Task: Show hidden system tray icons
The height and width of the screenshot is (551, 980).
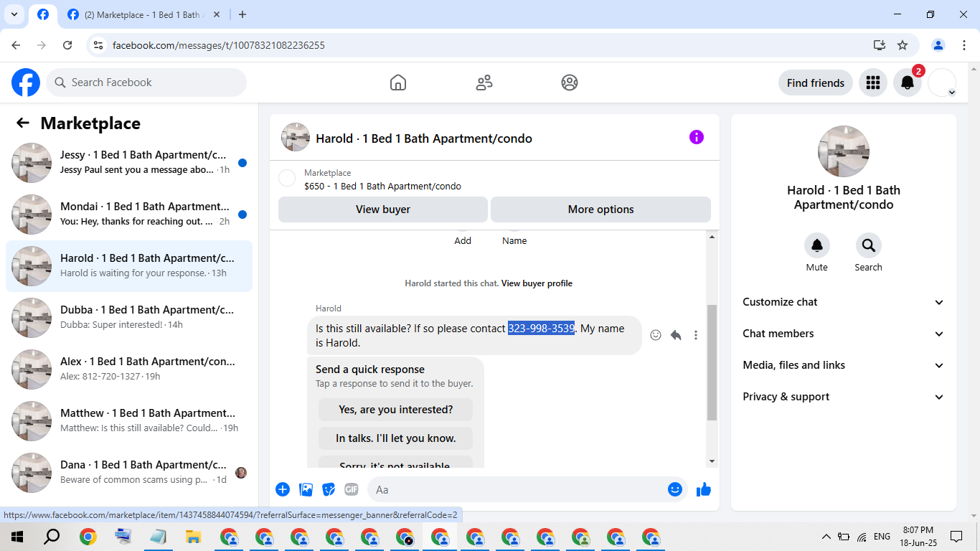Action: click(x=826, y=537)
